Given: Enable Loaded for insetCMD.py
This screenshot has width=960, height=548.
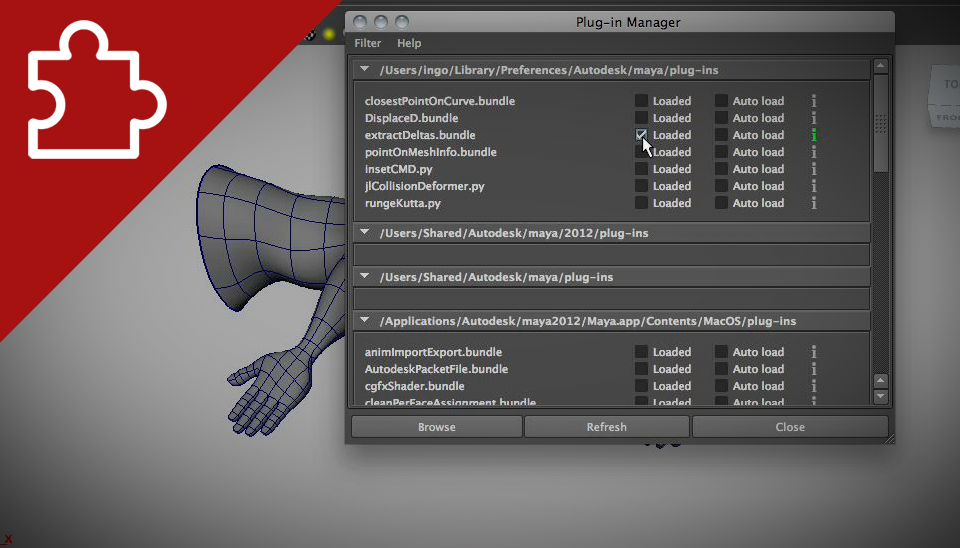Looking at the screenshot, I should [641, 169].
